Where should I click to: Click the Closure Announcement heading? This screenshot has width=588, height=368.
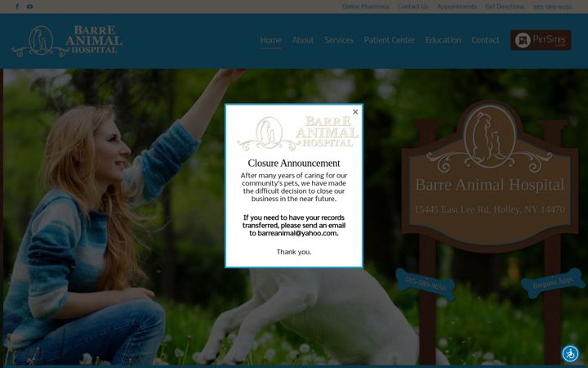pos(294,163)
